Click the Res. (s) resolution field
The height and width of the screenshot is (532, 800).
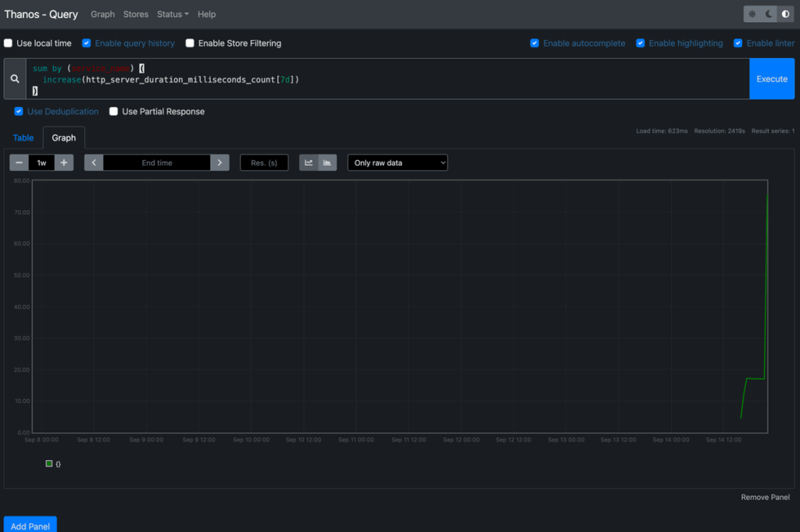click(264, 162)
